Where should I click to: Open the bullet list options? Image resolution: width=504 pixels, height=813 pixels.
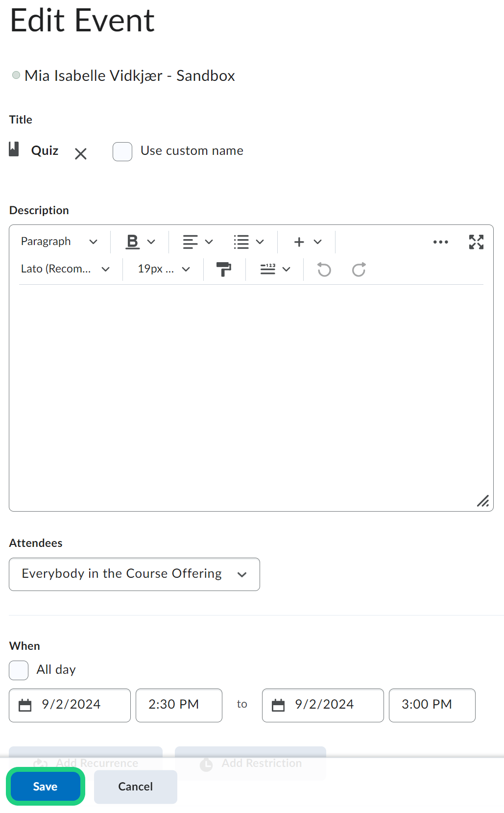click(248, 242)
